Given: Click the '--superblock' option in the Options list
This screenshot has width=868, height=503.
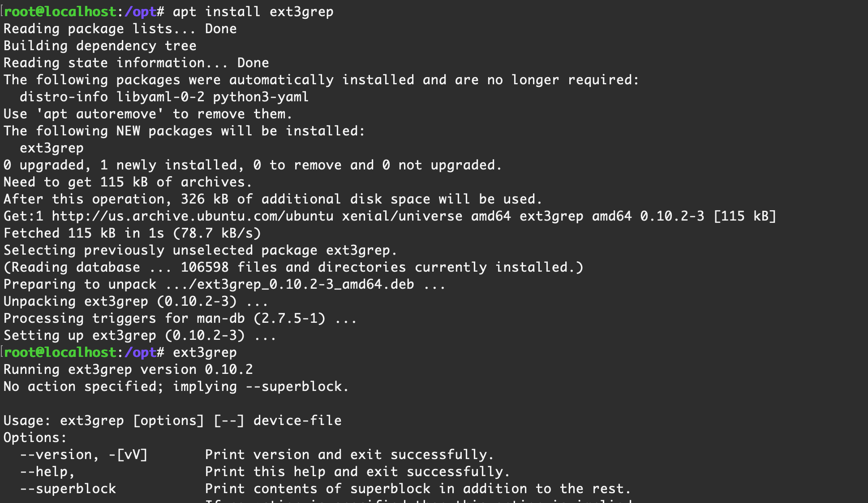Looking at the screenshot, I should [68, 489].
